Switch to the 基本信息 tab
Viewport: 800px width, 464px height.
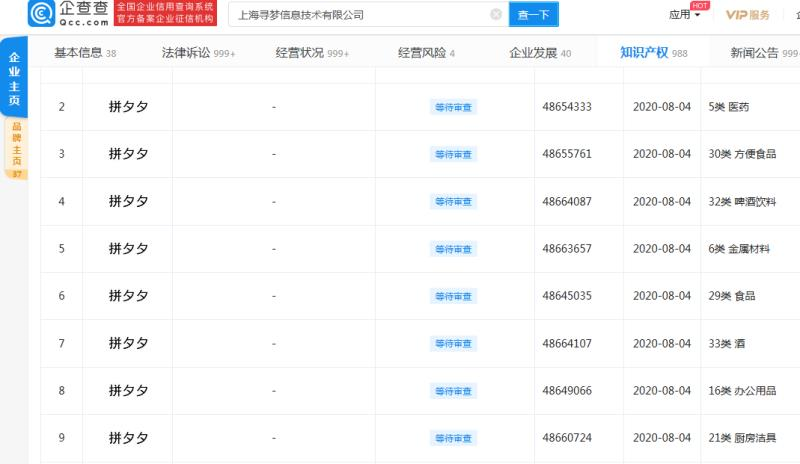click(85, 53)
